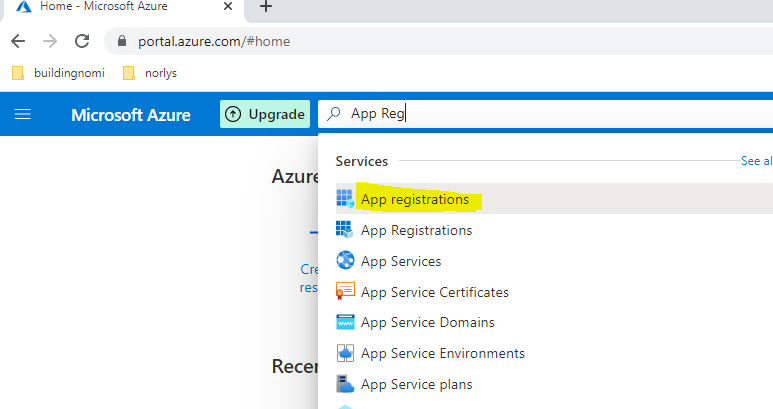The height and width of the screenshot is (409, 773).
Task: Click the App Registrations second row icon
Action: [345, 229]
